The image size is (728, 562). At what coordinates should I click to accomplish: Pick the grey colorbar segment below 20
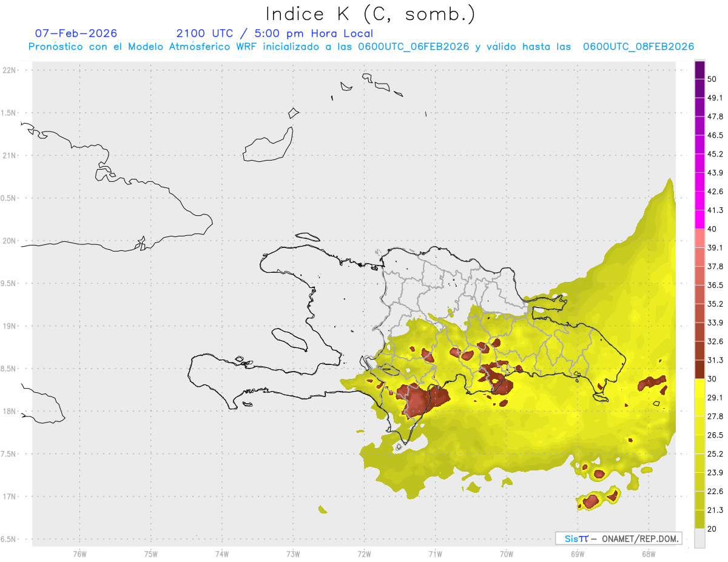(699, 538)
